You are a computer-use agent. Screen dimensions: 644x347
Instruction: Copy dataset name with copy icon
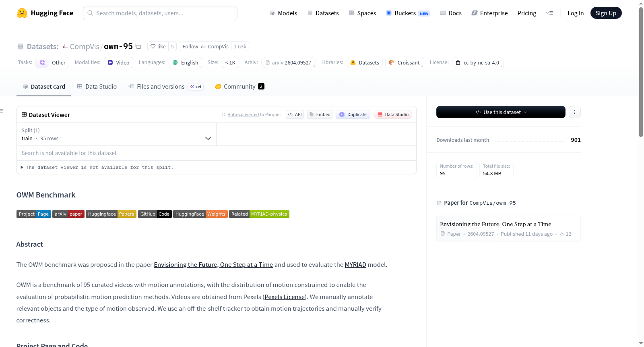click(138, 46)
